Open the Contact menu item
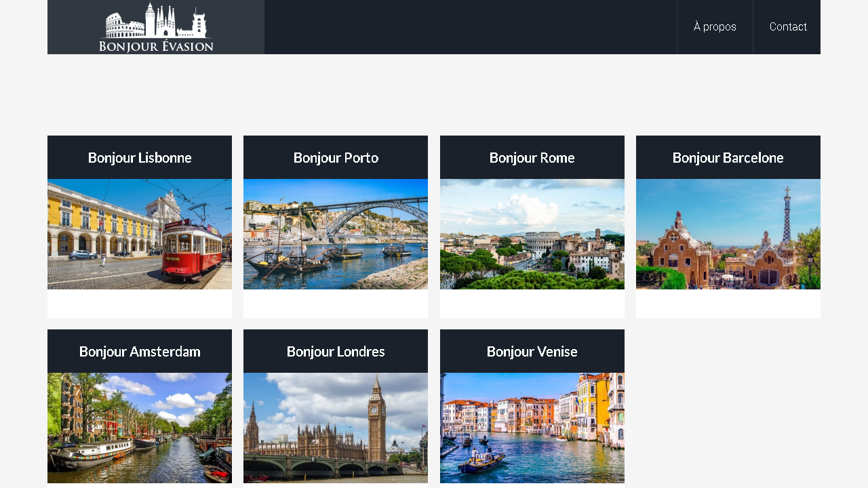868x488 pixels. click(x=787, y=27)
